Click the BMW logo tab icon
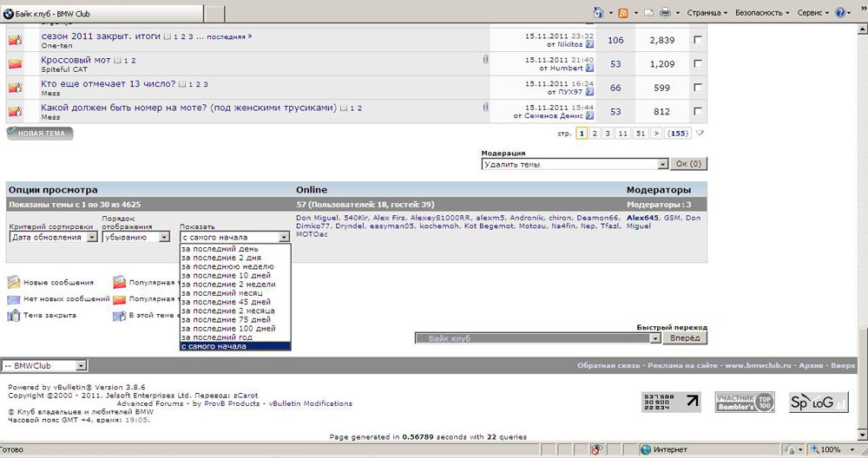Image resolution: width=868 pixels, height=458 pixels. tap(9, 13)
